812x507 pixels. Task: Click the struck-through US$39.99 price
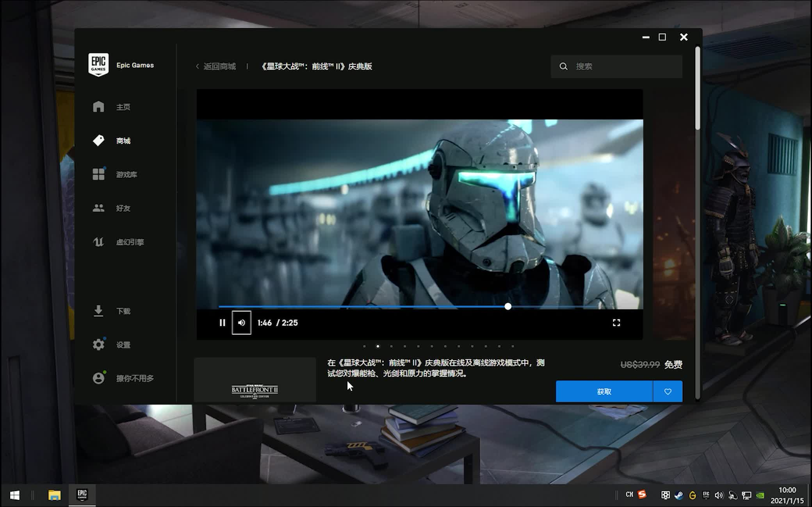coord(640,365)
